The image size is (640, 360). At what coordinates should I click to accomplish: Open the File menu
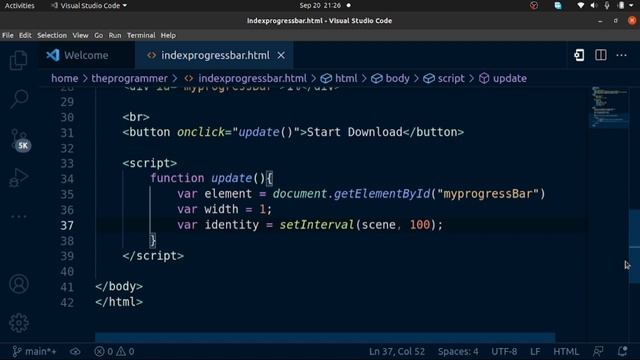tap(7, 36)
